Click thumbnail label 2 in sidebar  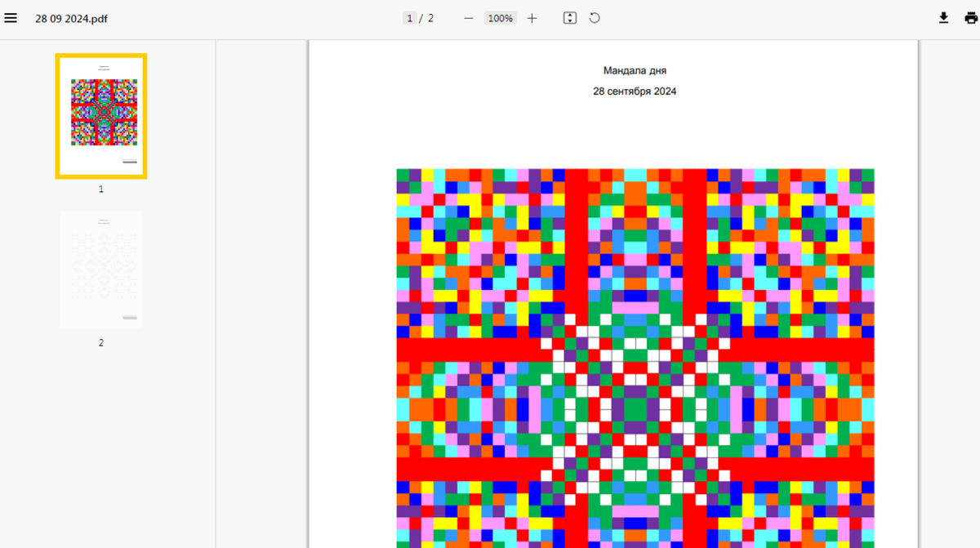101,342
